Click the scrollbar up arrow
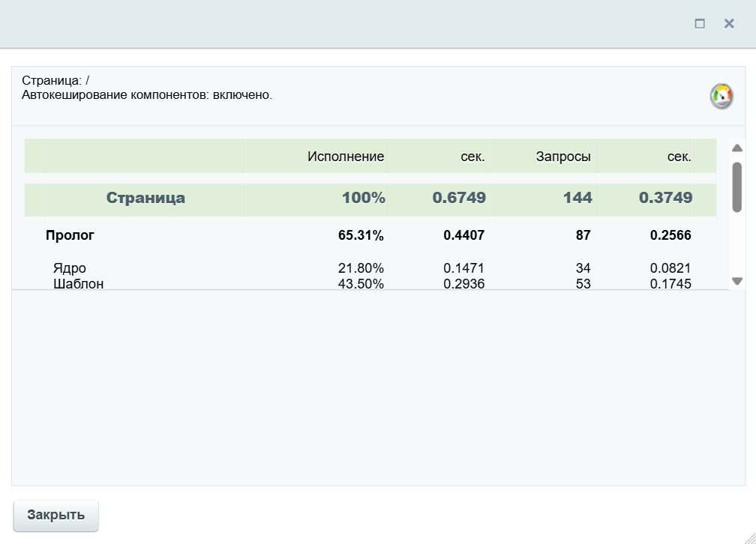Image resolution: width=756 pixels, height=544 pixels. 736,148
